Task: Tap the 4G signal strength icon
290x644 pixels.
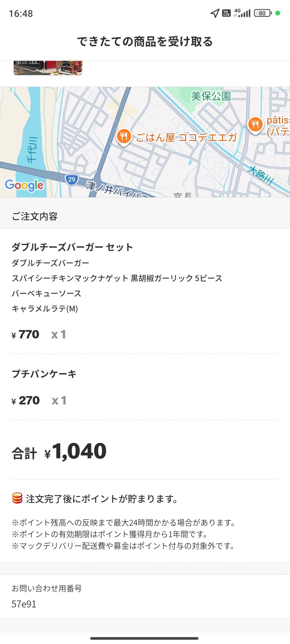Action: point(242,13)
